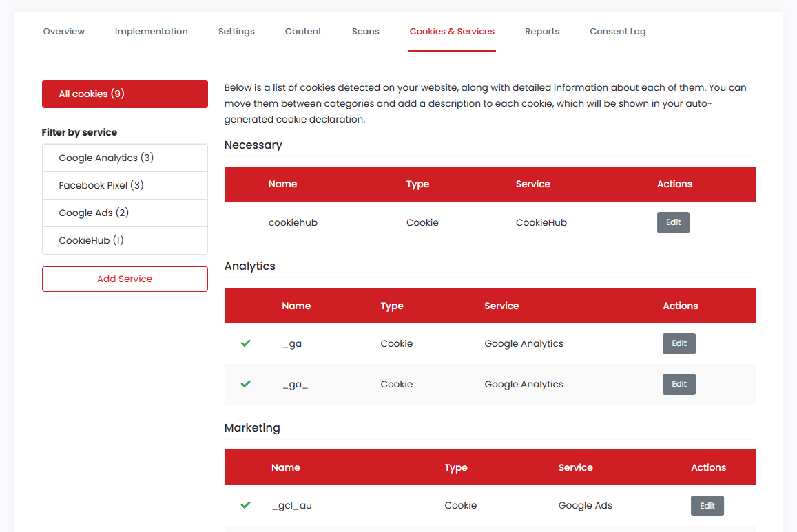Click the Filter by service label
This screenshot has width=797, height=532.
79,133
